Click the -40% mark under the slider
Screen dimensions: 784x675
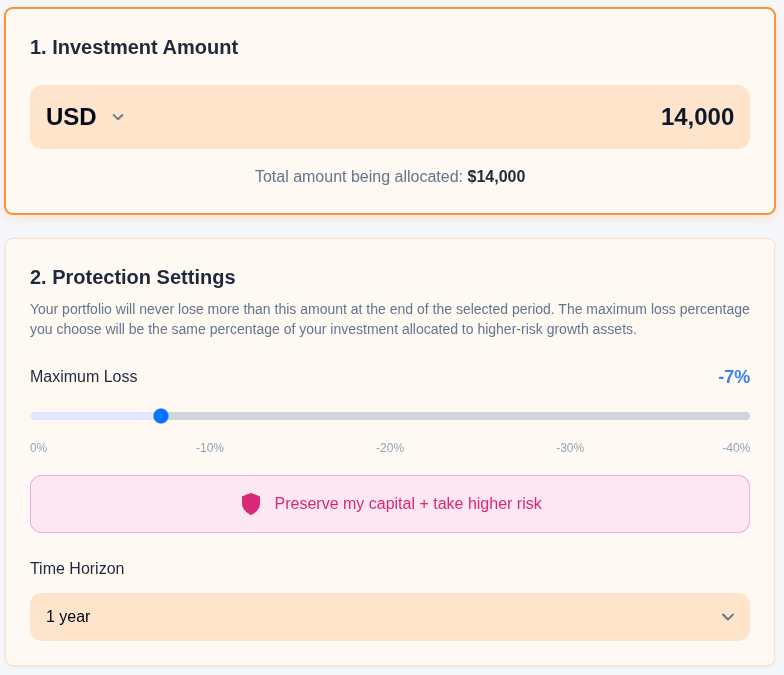tap(736, 448)
